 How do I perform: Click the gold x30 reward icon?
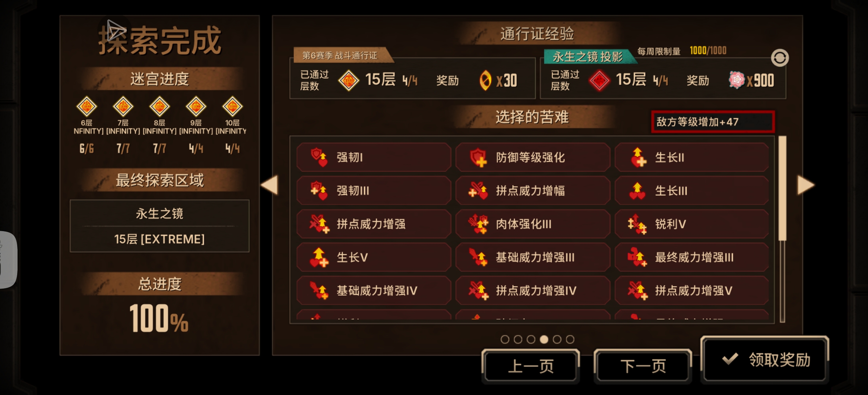click(485, 80)
